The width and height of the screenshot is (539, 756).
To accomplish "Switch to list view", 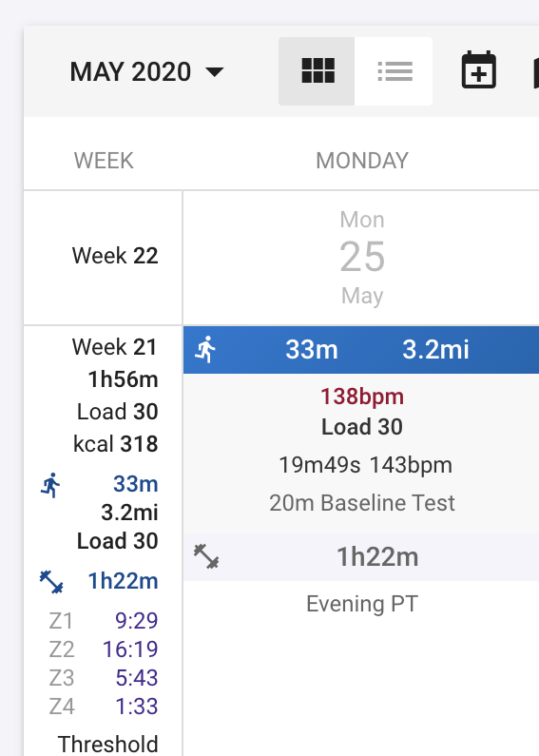I will pyautogui.click(x=394, y=71).
